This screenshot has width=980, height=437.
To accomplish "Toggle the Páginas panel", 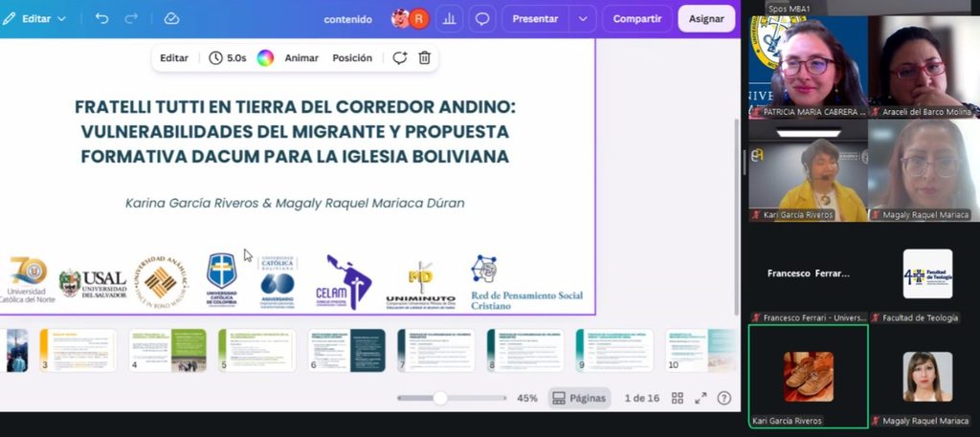I will tap(579, 399).
